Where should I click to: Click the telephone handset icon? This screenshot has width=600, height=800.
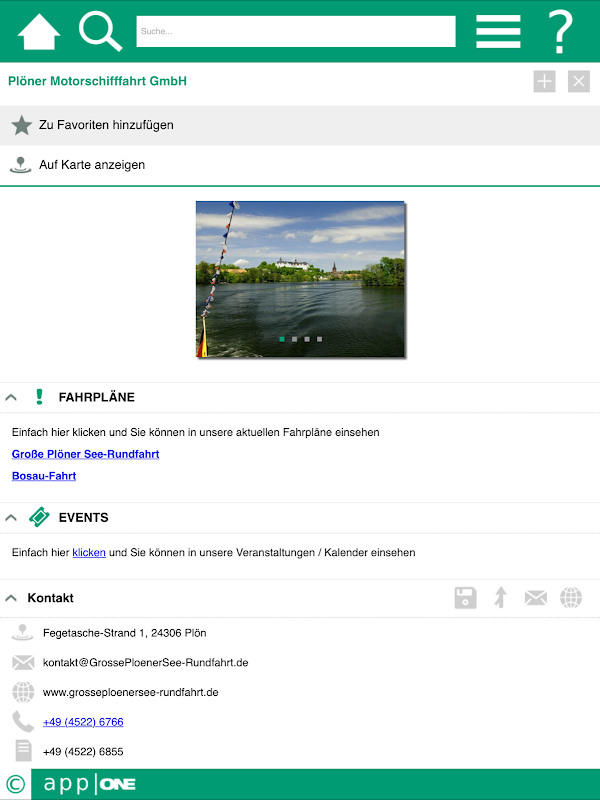23,722
